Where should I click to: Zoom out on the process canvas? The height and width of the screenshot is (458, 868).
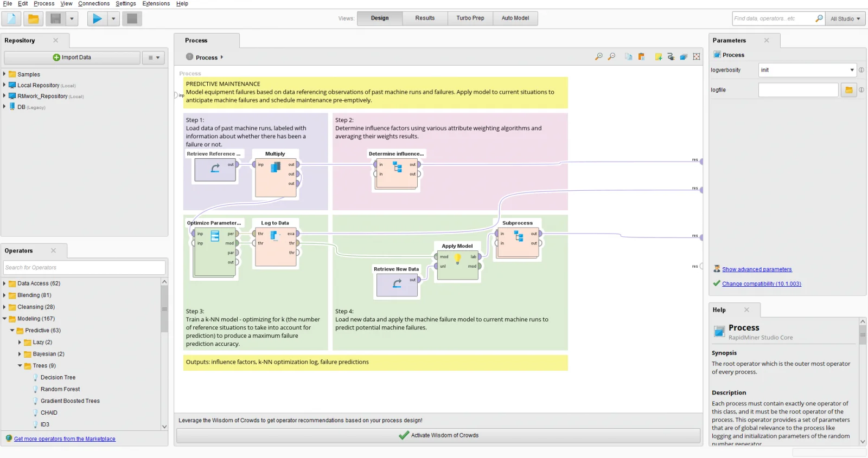(x=611, y=57)
